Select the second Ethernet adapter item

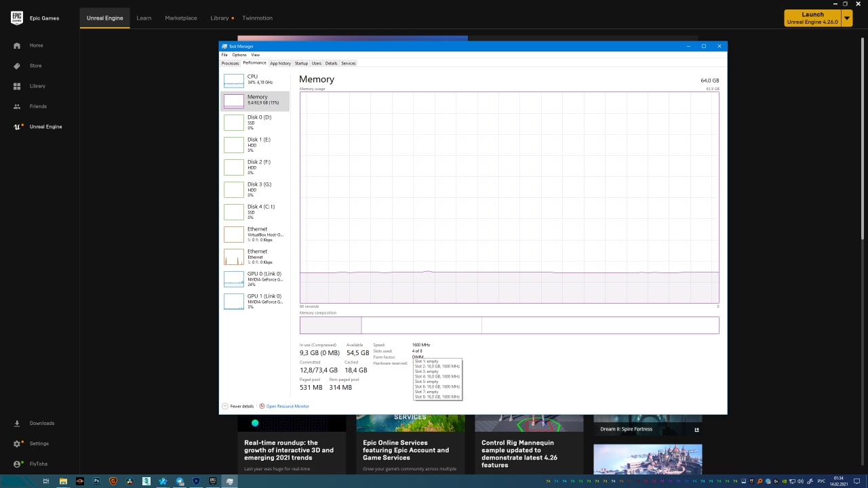click(255, 256)
